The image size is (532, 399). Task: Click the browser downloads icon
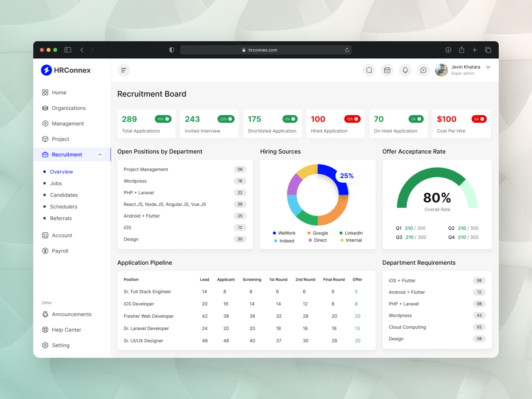tap(448, 50)
